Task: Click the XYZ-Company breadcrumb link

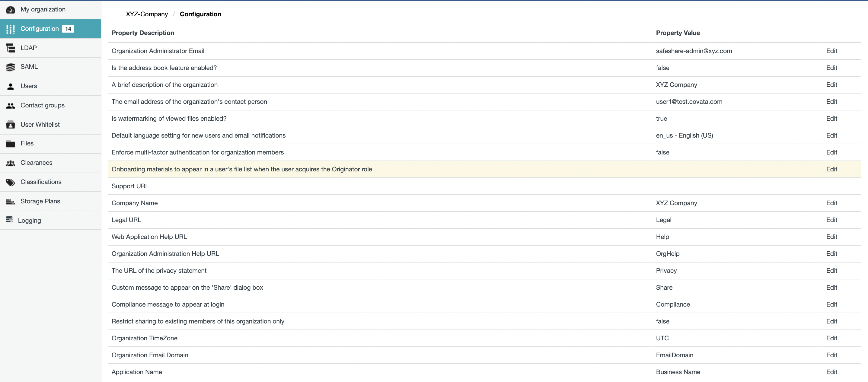Action: point(147,14)
